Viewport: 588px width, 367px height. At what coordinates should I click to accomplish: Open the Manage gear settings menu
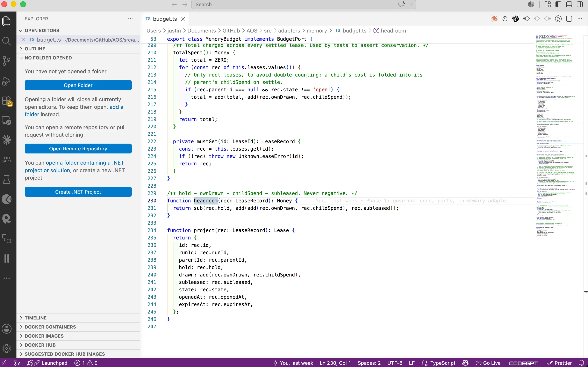(7, 348)
